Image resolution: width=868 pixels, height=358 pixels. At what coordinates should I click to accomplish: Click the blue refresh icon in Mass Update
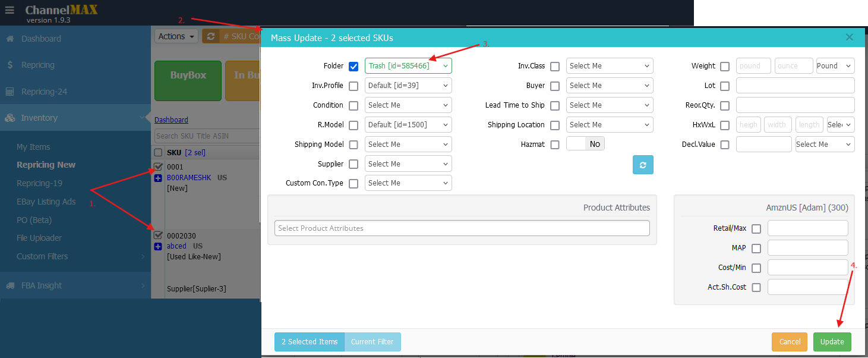tap(643, 165)
